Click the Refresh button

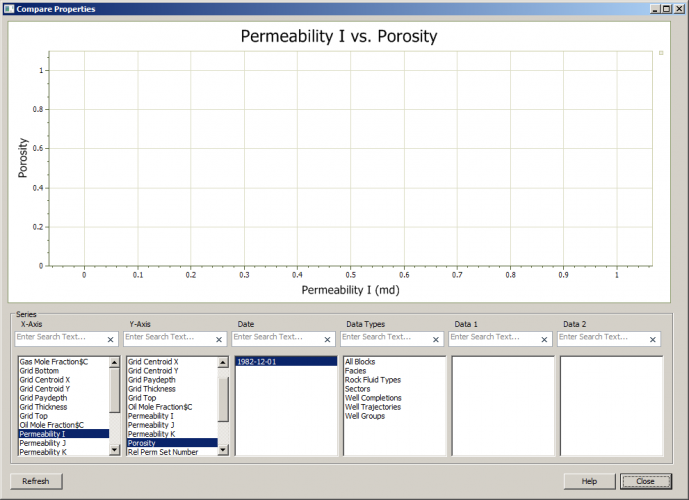click(37, 481)
